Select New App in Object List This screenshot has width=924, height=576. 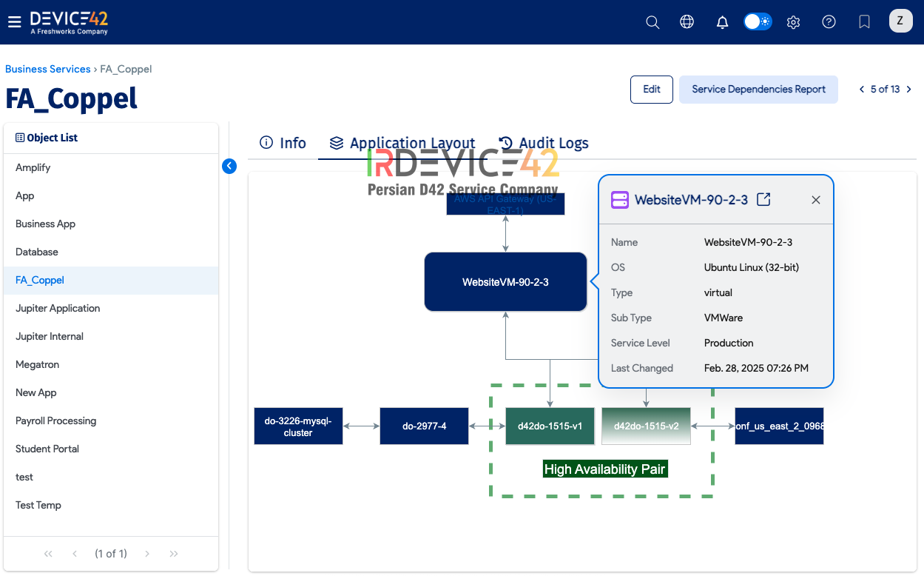click(111, 392)
